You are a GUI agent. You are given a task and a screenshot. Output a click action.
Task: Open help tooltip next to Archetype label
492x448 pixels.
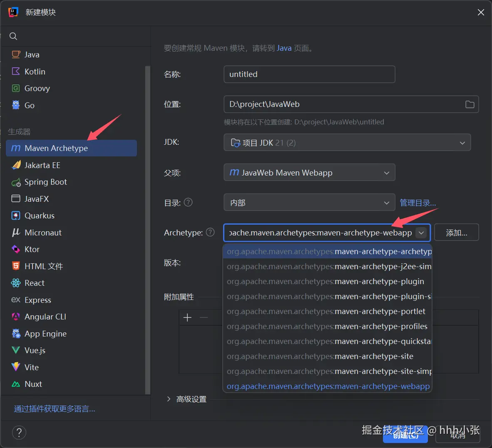[x=210, y=232]
